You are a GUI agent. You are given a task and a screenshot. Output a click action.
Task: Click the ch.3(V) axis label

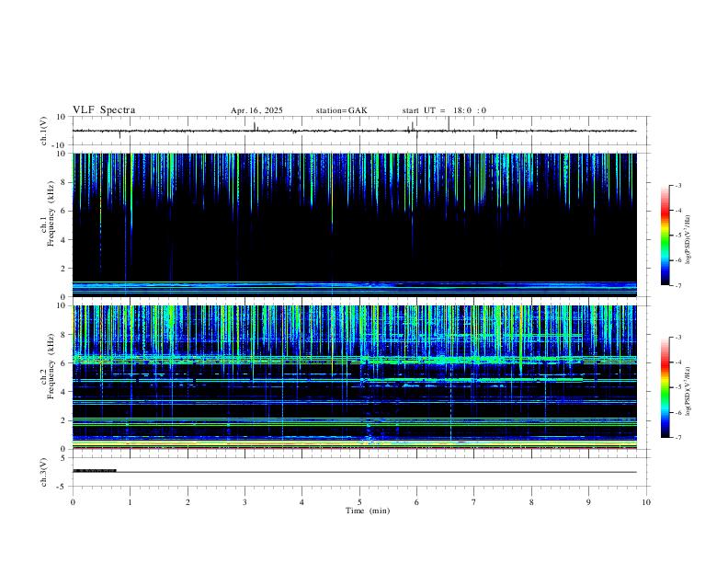(44, 472)
